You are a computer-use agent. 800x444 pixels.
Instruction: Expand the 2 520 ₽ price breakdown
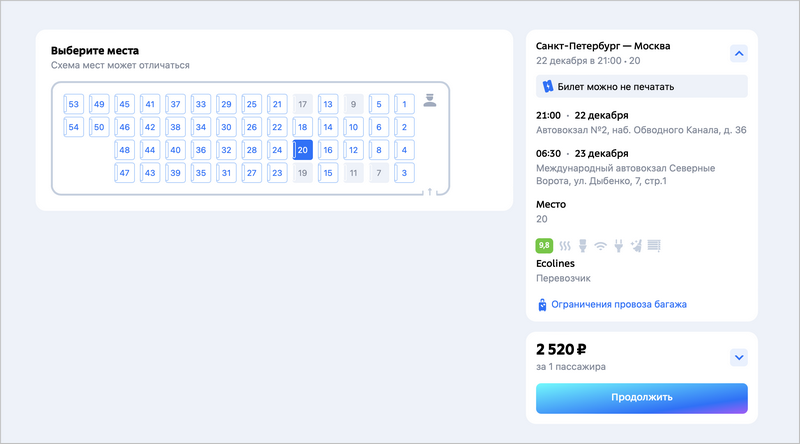pos(739,357)
